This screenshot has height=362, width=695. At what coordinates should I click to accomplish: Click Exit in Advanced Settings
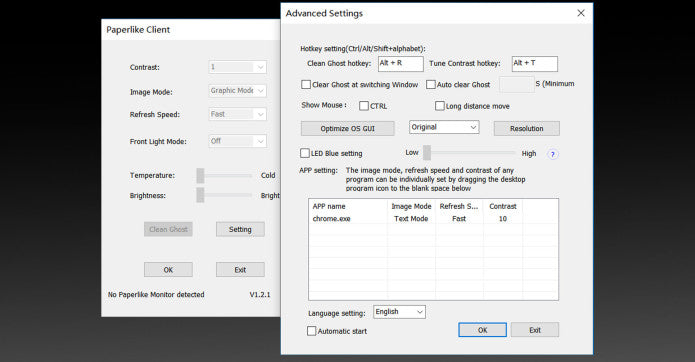coord(535,330)
